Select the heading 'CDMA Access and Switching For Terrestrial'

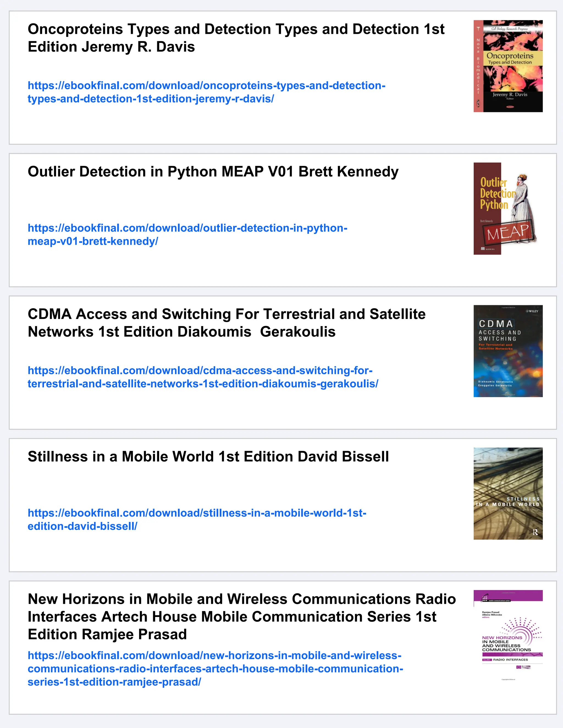point(227,323)
